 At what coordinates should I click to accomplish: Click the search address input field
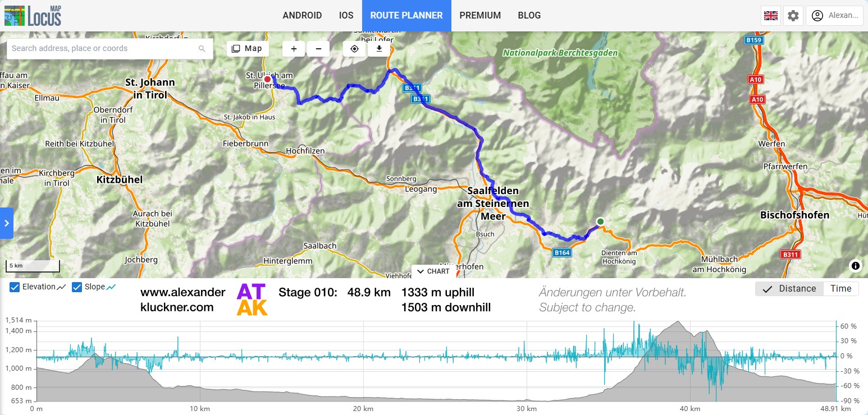click(104, 49)
